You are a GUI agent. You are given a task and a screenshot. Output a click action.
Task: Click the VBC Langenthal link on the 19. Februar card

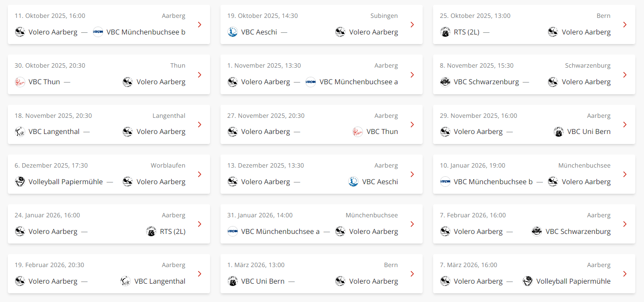click(160, 281)
